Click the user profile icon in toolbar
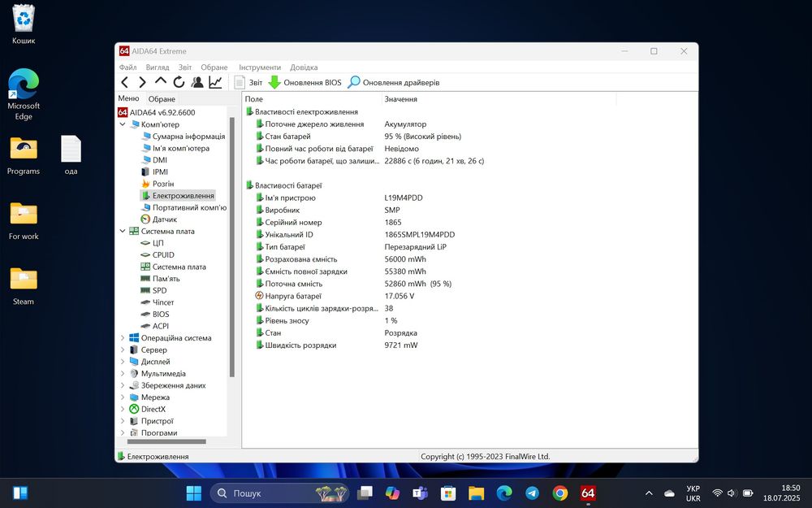 pos(197,82)
